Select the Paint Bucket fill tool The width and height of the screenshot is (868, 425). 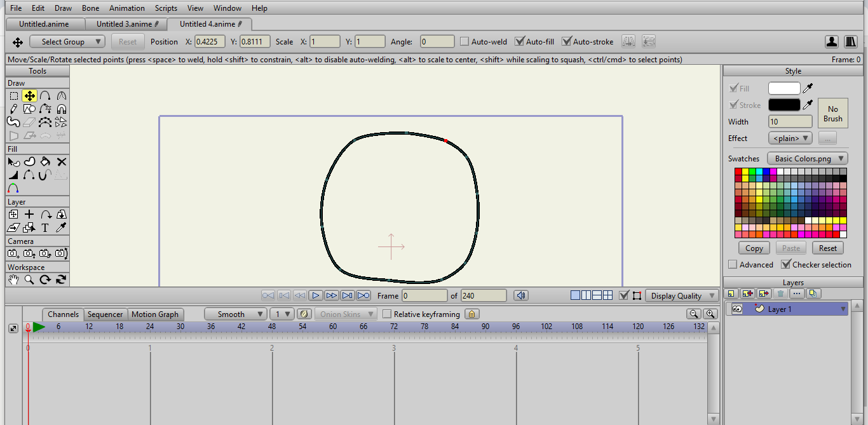(x=45, y=162)
